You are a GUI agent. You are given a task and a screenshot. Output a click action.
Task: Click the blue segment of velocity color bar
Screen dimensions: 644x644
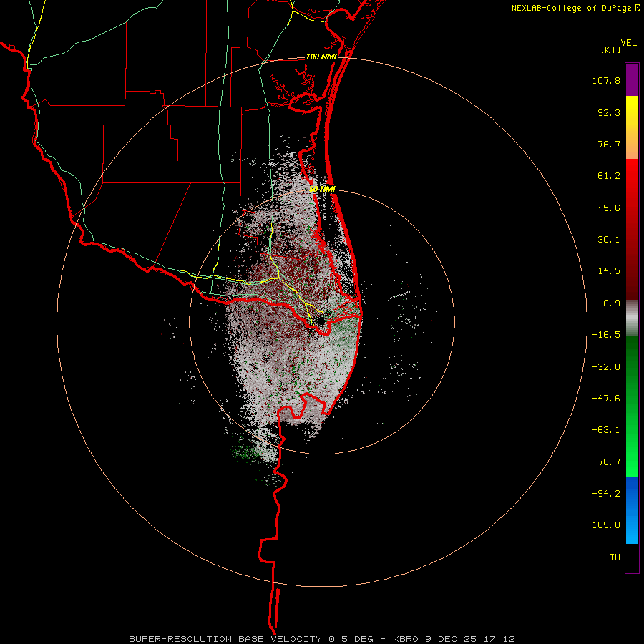pyautogui.click(x=632, y=510)
